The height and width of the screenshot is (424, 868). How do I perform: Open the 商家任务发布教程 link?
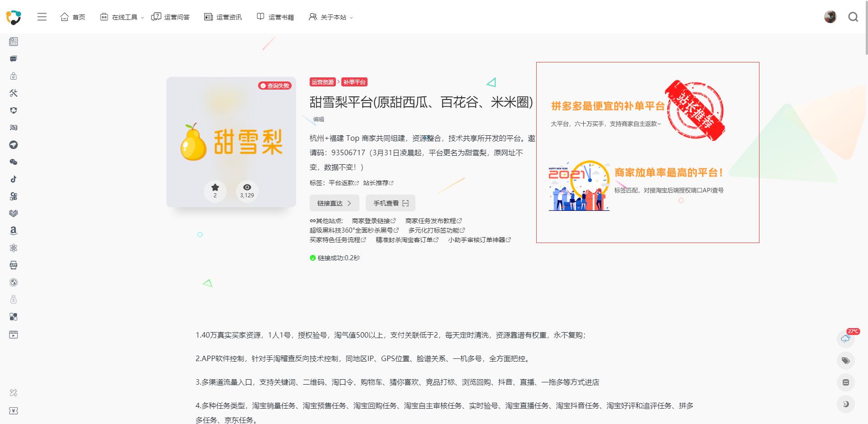click(434, 221)
